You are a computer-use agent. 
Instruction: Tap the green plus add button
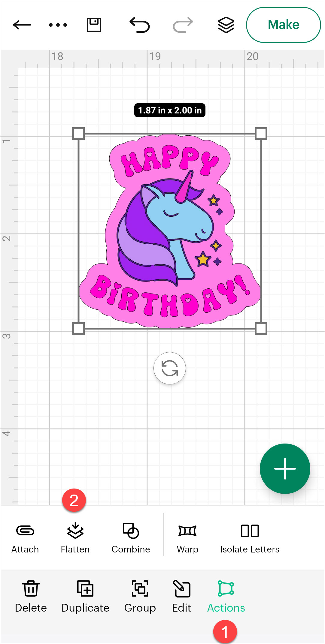(285, 469)
